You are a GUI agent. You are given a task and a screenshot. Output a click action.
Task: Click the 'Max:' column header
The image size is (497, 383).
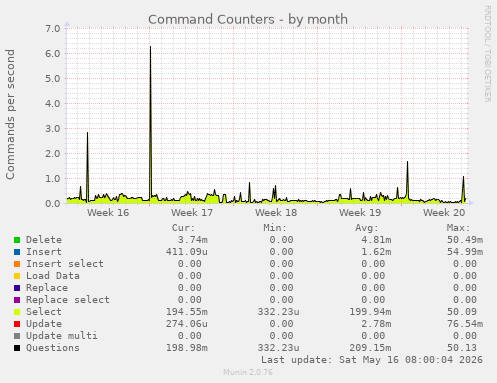458,228
